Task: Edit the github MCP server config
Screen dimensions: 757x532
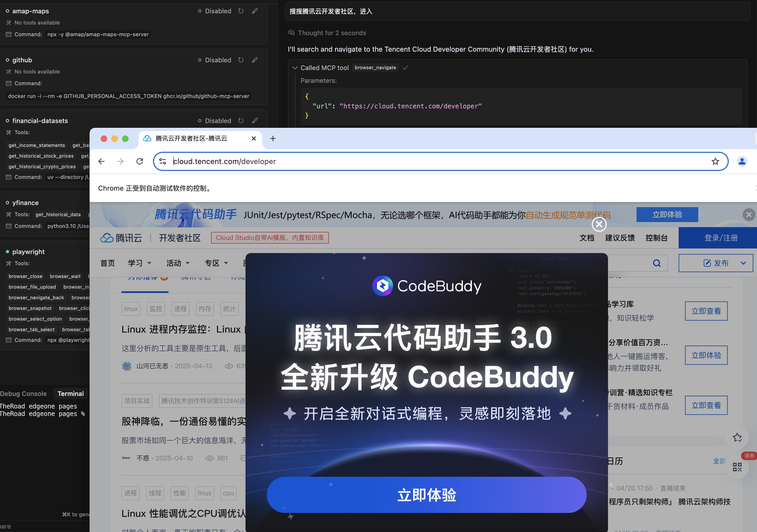Action: (x=255, y=60)
